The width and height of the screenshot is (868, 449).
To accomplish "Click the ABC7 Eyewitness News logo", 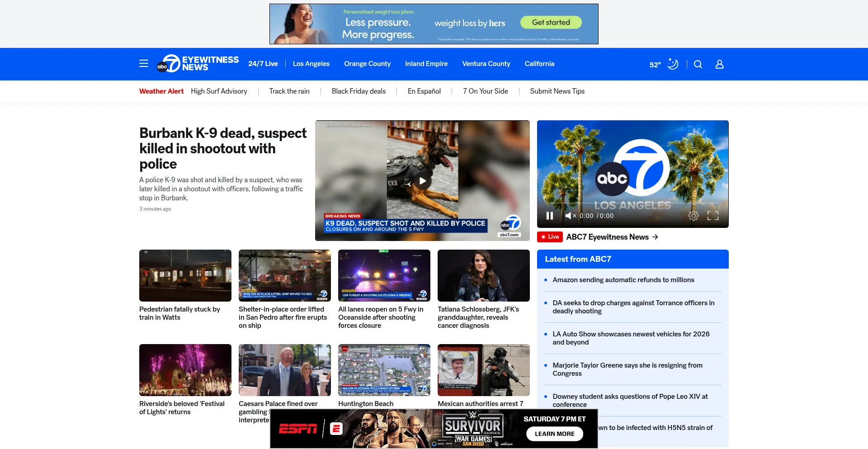I will pyautogui.click(x=198, y=64).
